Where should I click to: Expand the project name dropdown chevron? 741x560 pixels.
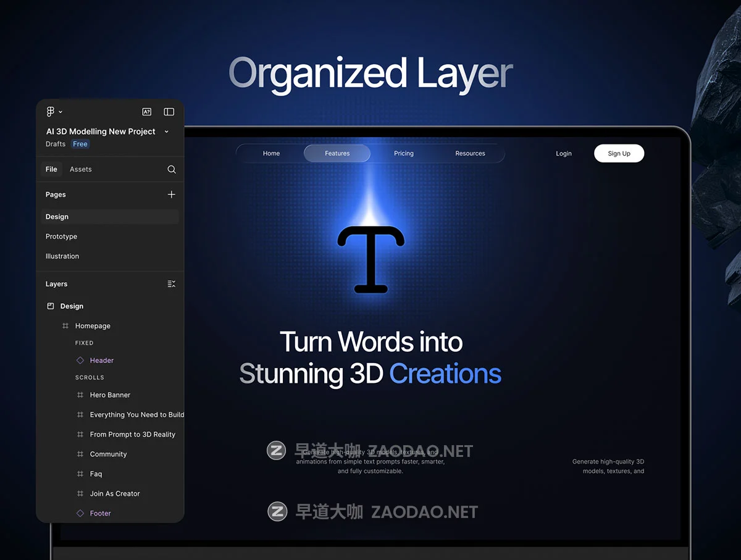[x=167, y=132]
